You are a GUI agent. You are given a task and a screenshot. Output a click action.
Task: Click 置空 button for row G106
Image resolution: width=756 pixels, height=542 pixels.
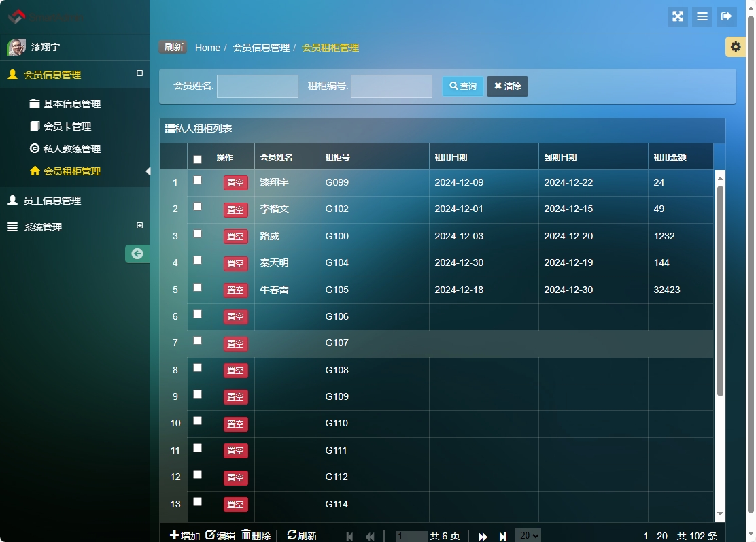(236, 316)
